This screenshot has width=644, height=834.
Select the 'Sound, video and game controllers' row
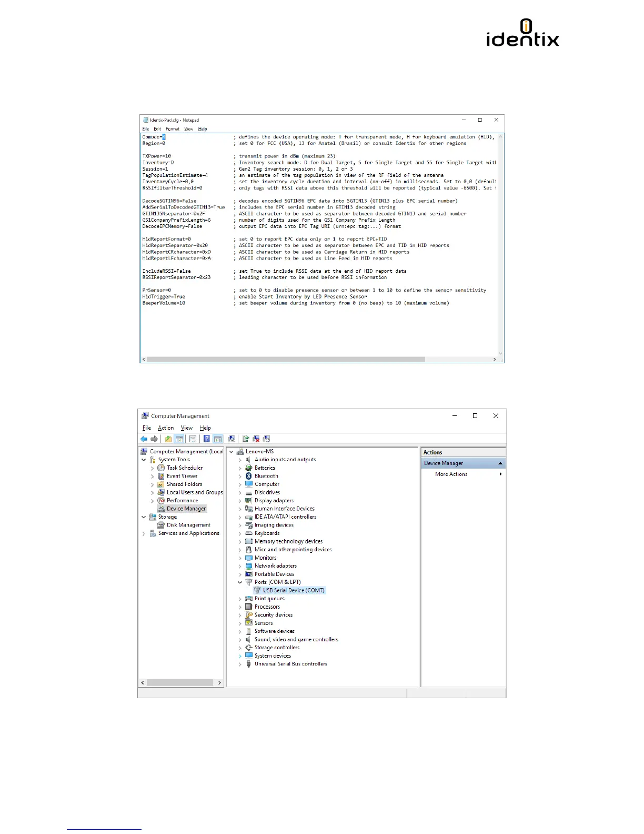pyautogui.click(x=296, y=639)
